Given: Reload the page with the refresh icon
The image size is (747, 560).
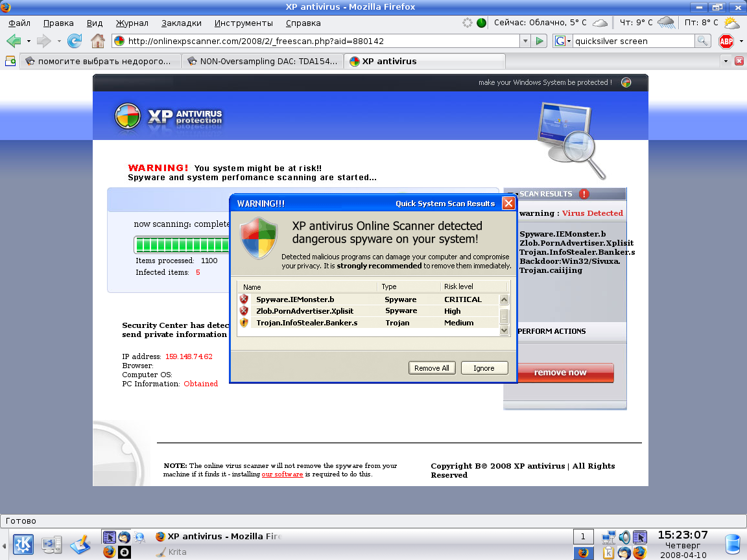Looking at the screenshot, I should click(75, 41).
